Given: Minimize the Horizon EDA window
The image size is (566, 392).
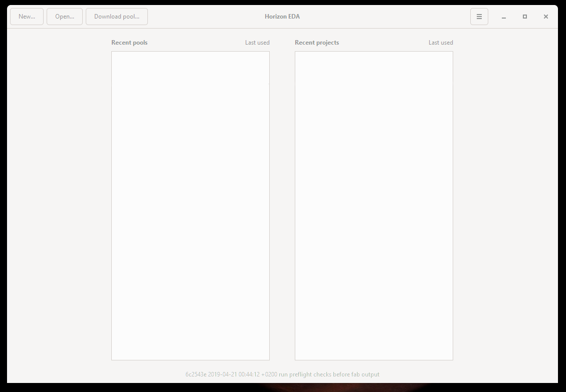Looking at the screenshot, I should 503,17.
